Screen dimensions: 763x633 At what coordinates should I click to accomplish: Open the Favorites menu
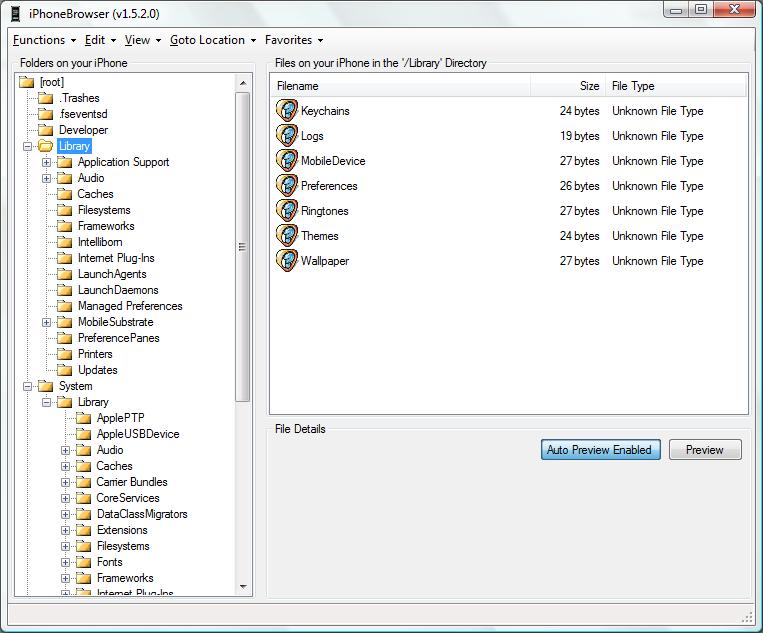pos(294,40)
